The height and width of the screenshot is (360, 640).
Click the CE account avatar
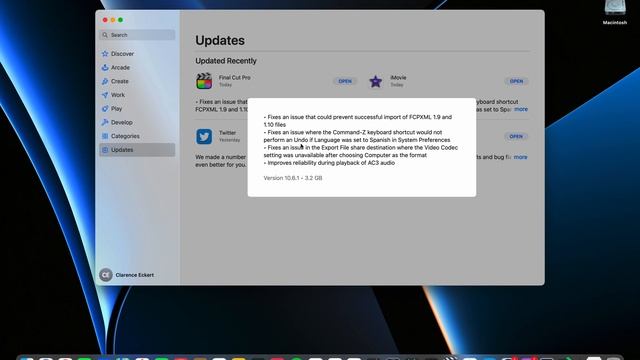click(106, 275)
